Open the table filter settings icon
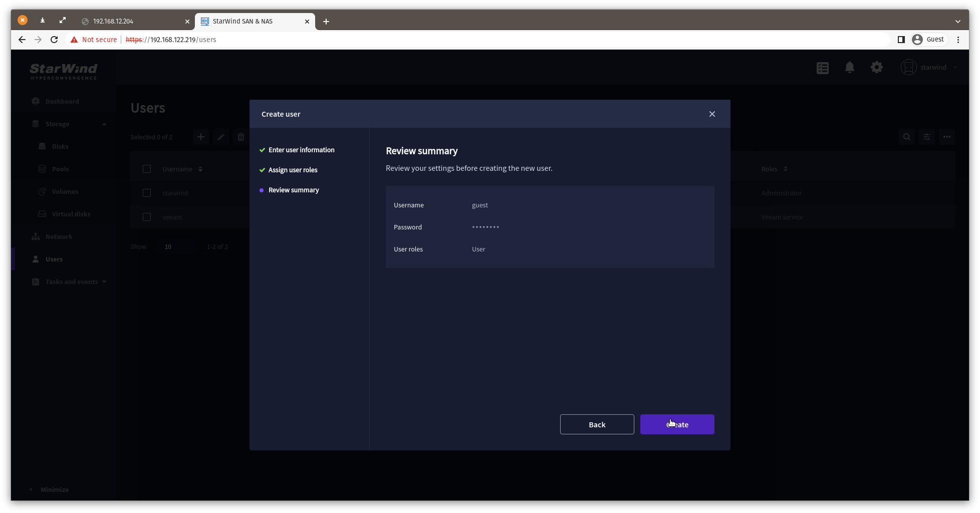Screen dimensions: 980x513 click(x=926, y=137)
